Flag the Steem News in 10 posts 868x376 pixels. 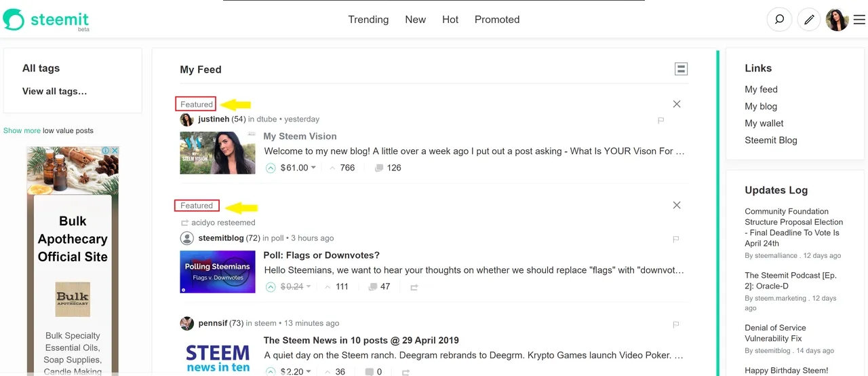click(x=675, y=324)
